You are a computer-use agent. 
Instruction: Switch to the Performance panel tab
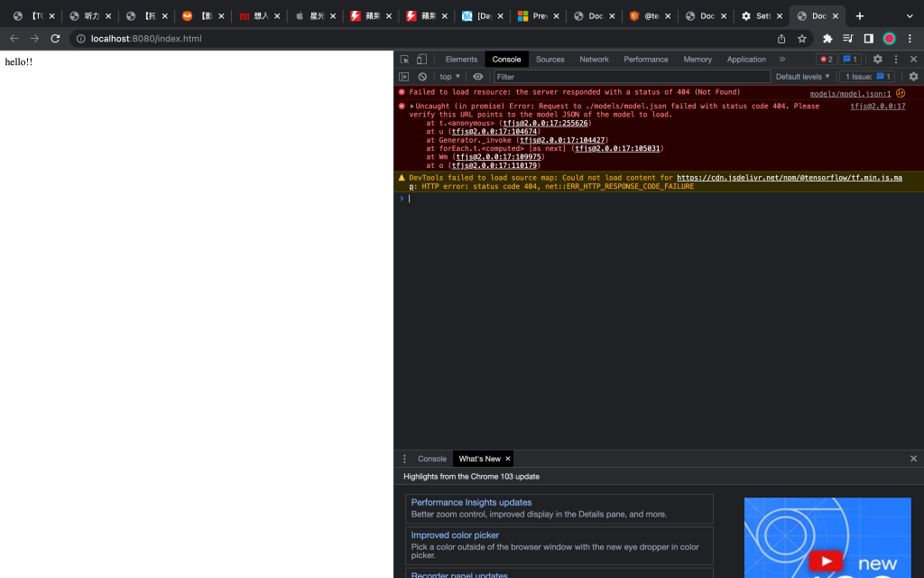646,60
